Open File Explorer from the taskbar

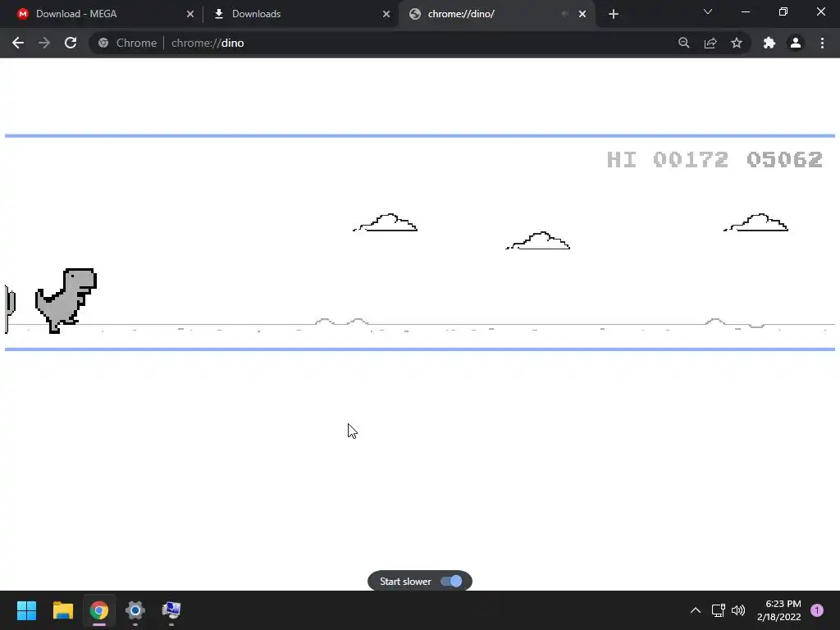(x=62, y=610)
